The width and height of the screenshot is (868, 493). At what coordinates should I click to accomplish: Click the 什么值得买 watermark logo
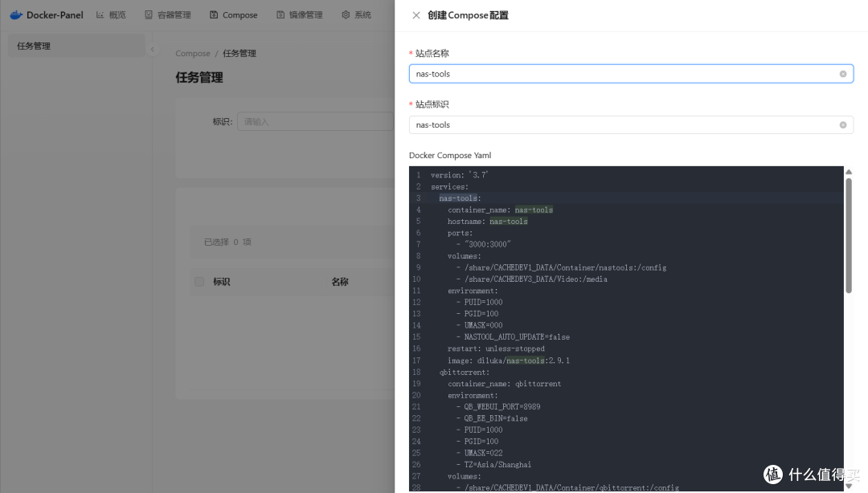[772, 475]
